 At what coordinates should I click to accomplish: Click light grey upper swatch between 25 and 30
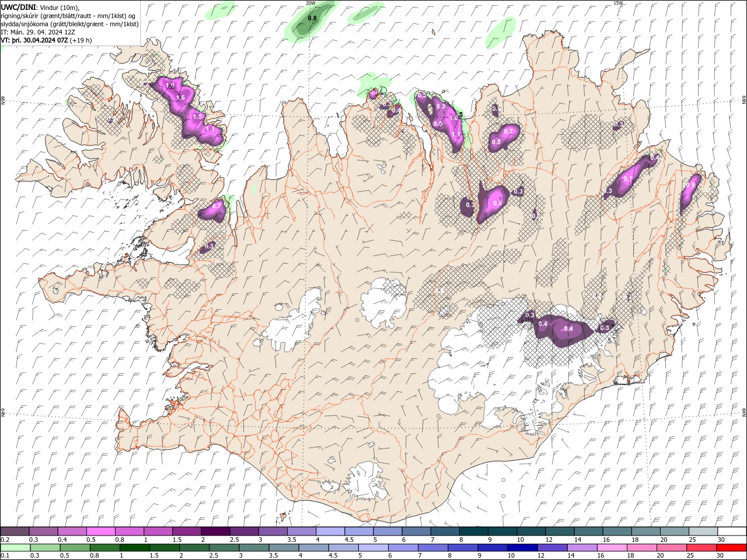tap(702, 531)
